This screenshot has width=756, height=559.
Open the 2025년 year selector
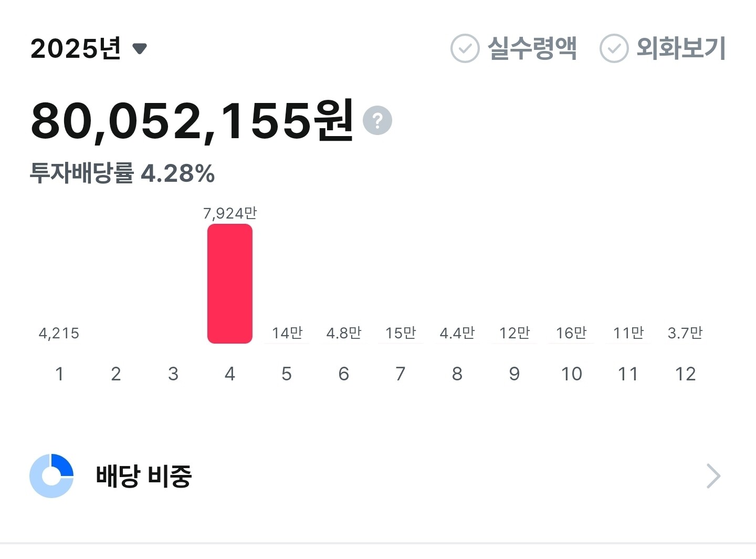point(89,48)
